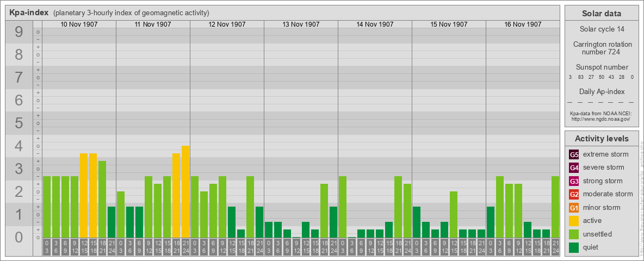Select the 15 Nov 1907 date header
The height and width of the screenshot is (261, 644).
(449, 24)
